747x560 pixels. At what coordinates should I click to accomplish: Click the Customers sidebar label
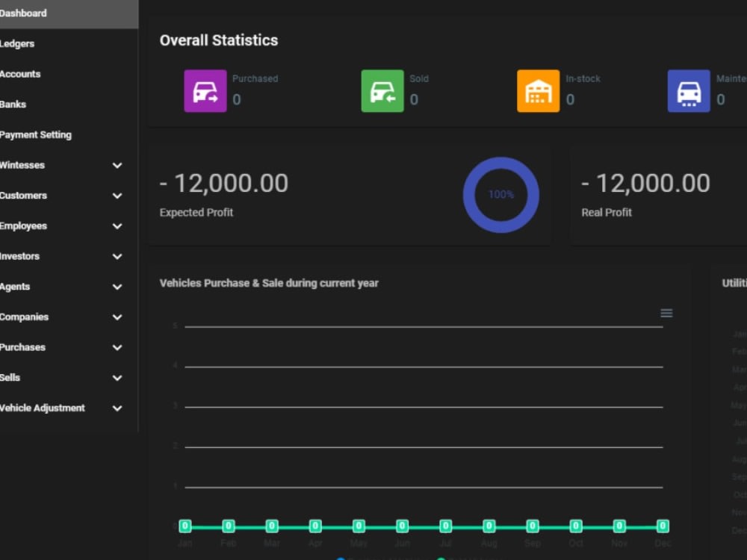[23, 196]
